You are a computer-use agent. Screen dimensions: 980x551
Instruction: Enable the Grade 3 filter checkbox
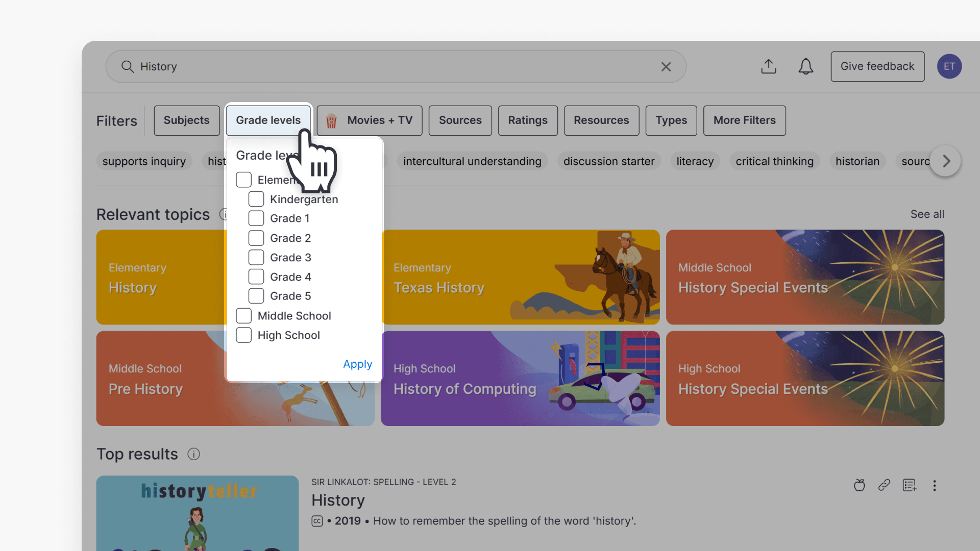pyautogui.click(x=256, y=257)
